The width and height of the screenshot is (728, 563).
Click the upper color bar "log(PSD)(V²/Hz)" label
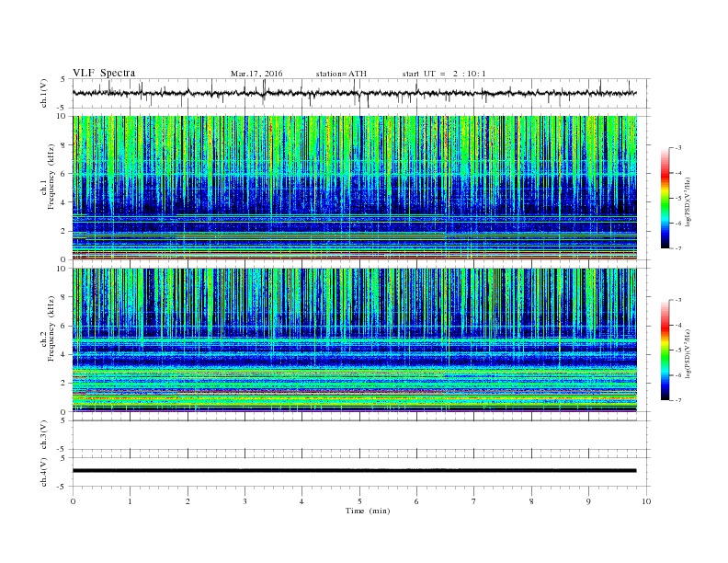point(688,201)
